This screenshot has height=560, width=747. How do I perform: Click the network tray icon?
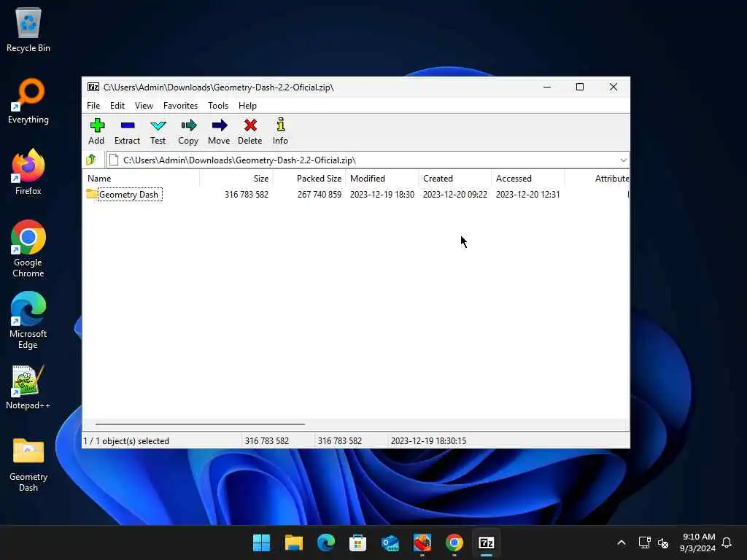click(644, 542)
